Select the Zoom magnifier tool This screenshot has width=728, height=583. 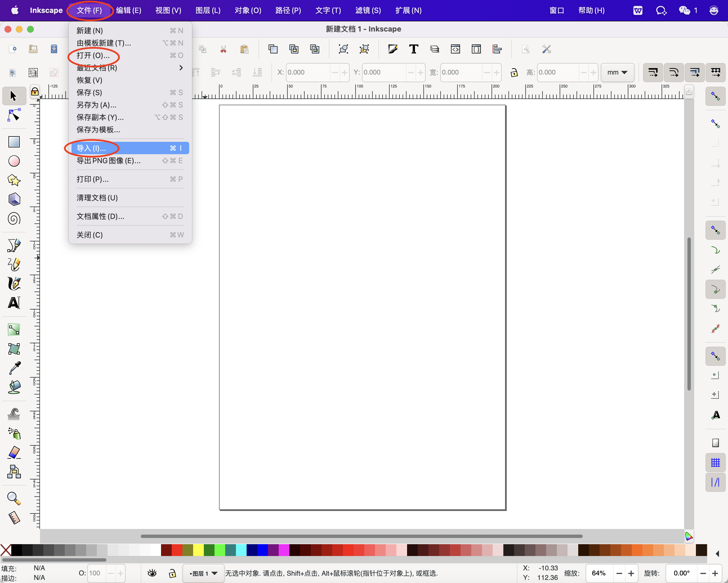tap(14, 499)
